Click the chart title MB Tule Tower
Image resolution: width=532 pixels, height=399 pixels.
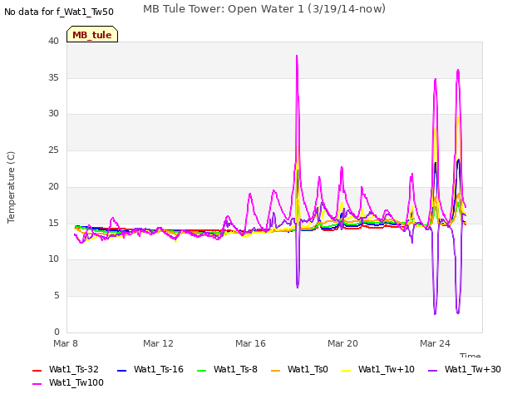click(264, 9)
